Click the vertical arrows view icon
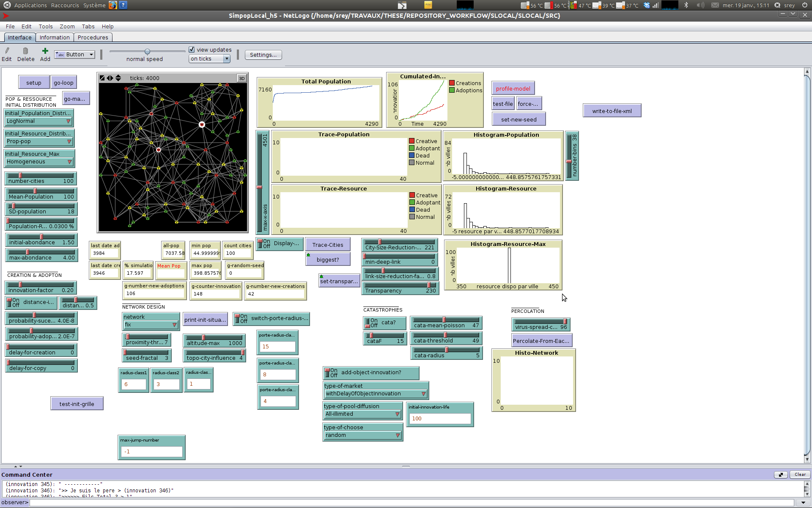812x508 pixels. pyautogui.click(x=118, y=78)
